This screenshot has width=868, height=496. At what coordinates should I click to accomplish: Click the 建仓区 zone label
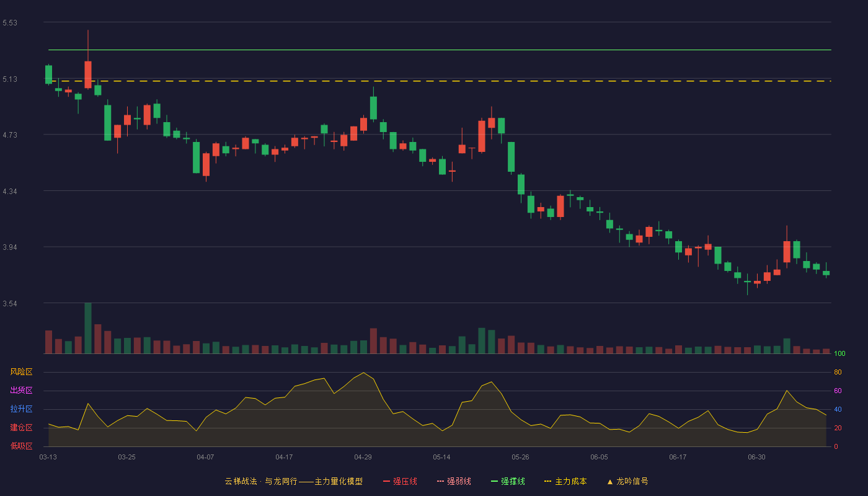pyautogui.click(x=21, y=428)
